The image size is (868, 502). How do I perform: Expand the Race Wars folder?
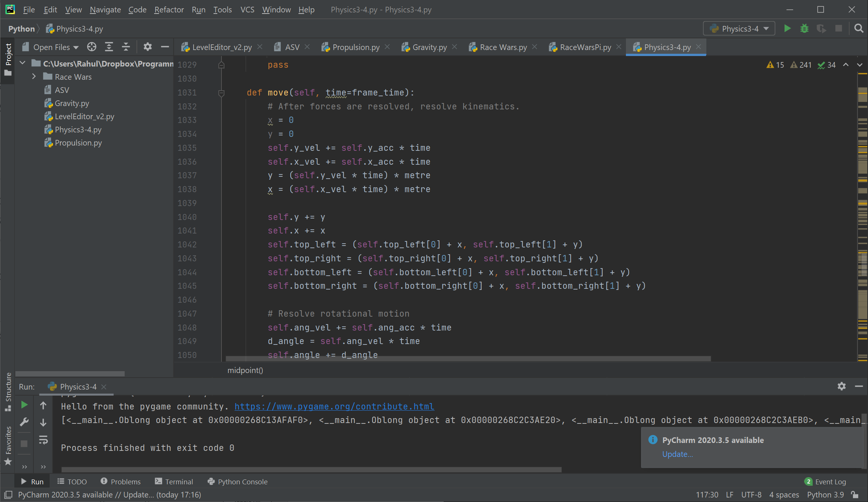pyautogui.click(x=34, y=77)
